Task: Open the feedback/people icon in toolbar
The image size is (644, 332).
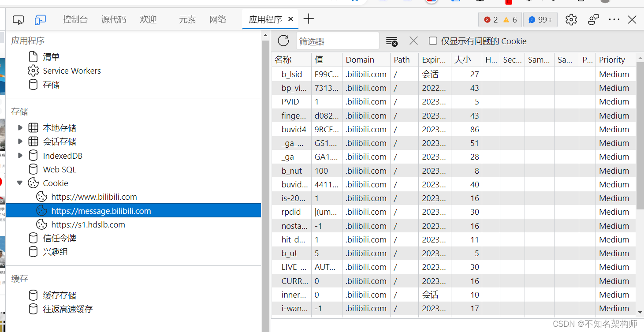Action: point(593,19)
